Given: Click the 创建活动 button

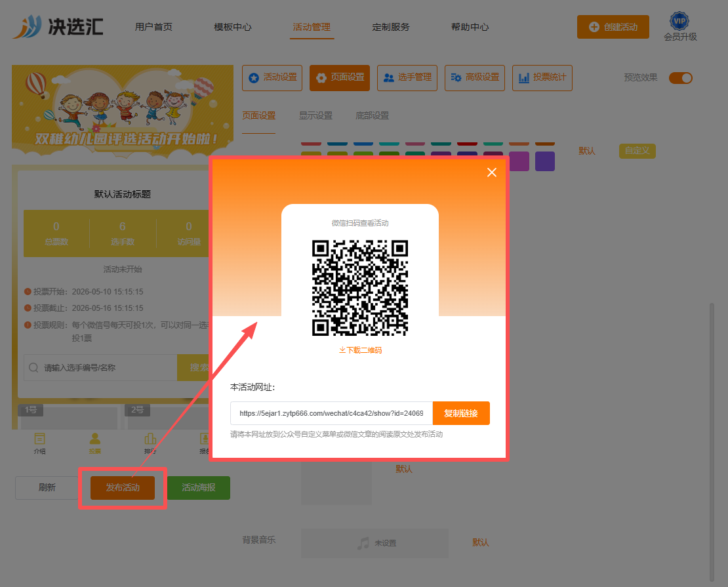Looking at the screenshot, I should point(613,27).
